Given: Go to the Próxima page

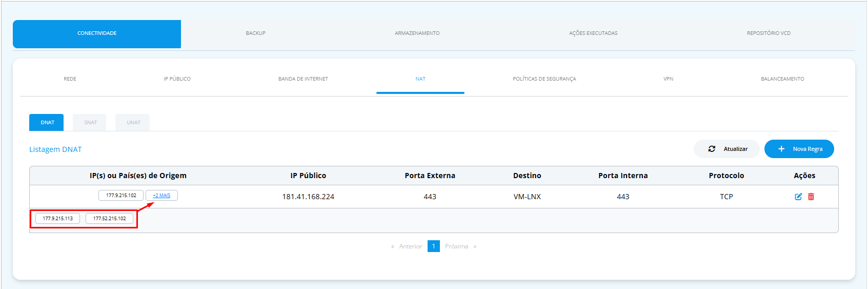Looking at the screenshot, I should (x=460, y=246).
